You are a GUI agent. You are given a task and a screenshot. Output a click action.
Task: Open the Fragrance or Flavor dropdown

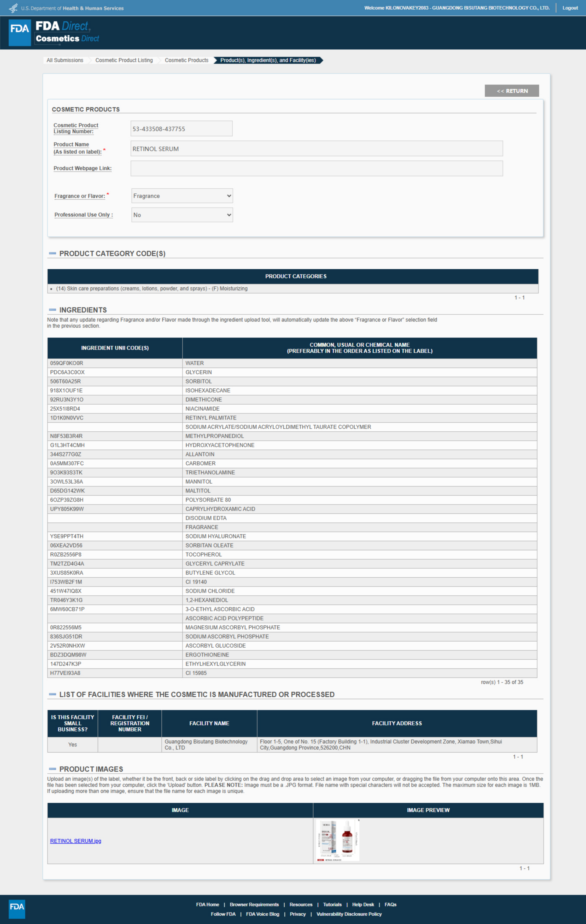(x=182, y=196)
